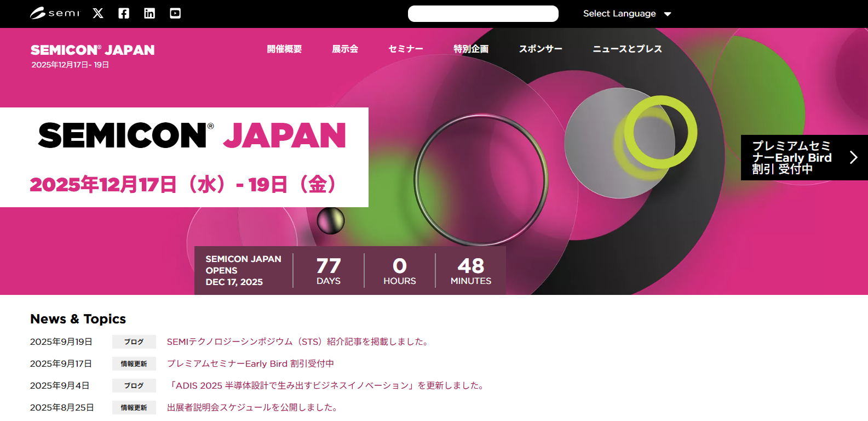Open the ニュースとプレス menu

point(627,49)
